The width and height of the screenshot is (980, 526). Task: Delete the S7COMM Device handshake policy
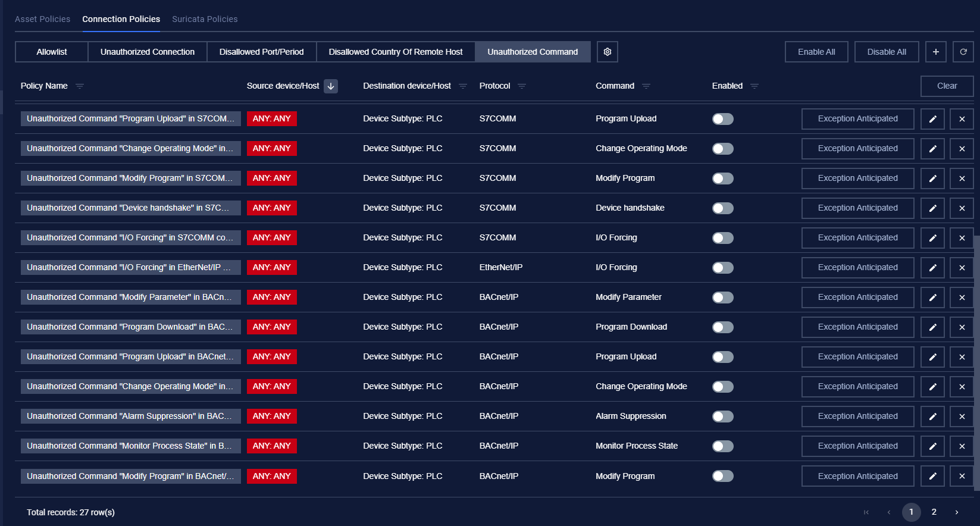tap(962, 208)
